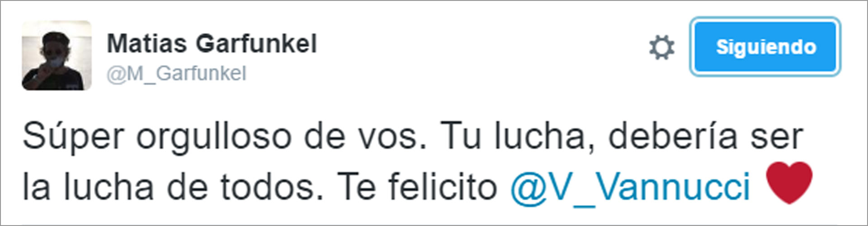Click the heart symbol after @V_Vannucci
868x226 pixels.
click(789, 183)
